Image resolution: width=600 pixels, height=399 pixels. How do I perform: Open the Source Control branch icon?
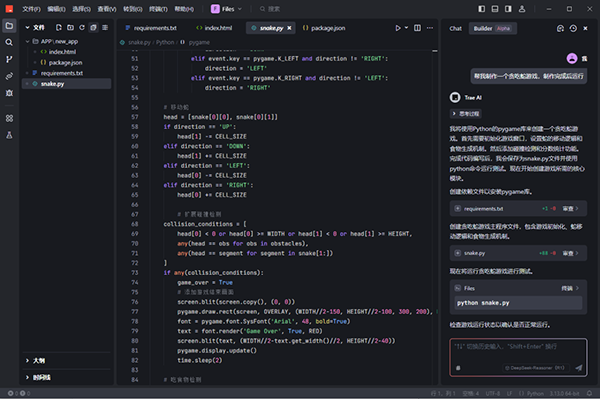tap(9, 59)
